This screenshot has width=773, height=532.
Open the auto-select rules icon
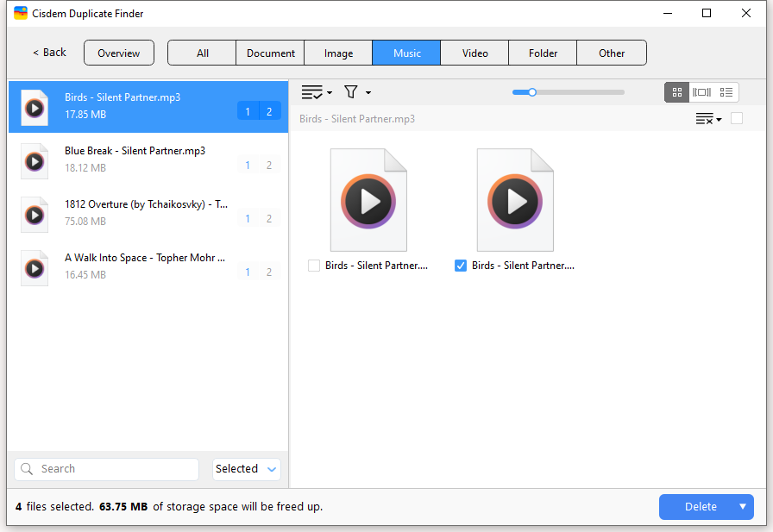pyautogui.click(x=312, y=92)
